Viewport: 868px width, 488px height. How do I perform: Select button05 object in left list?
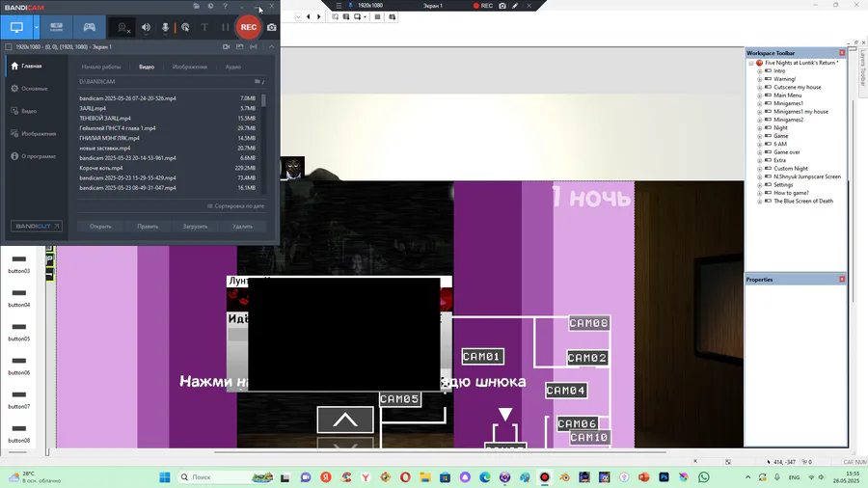(x=19, y=332)
